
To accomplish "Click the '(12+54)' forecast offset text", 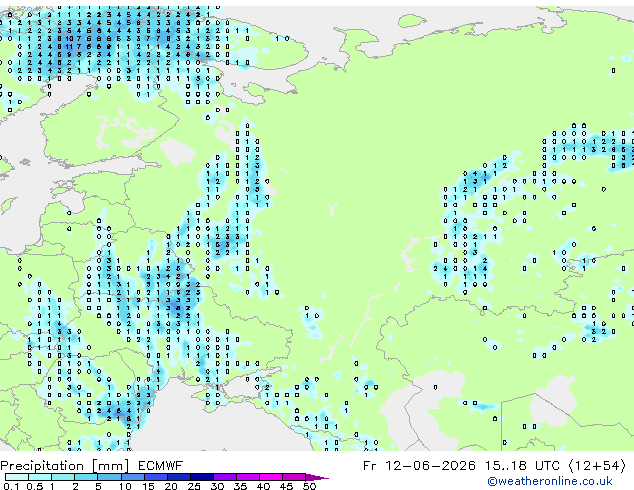I will [598, 466].
